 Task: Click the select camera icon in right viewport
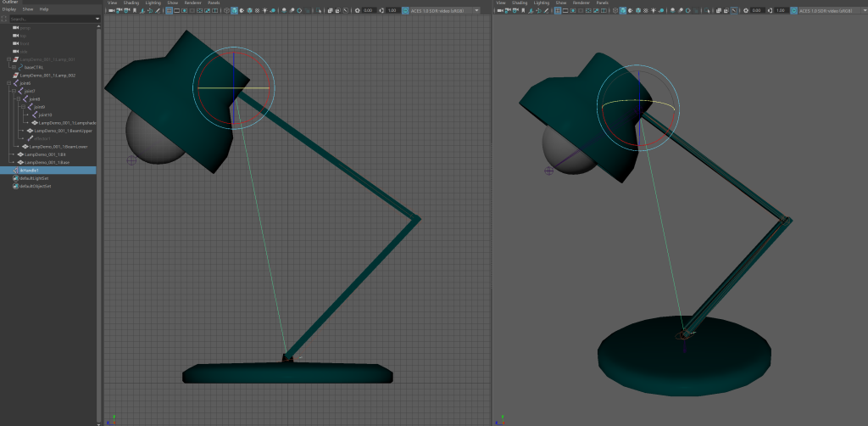pyautogui.click(x=501, y=10)
